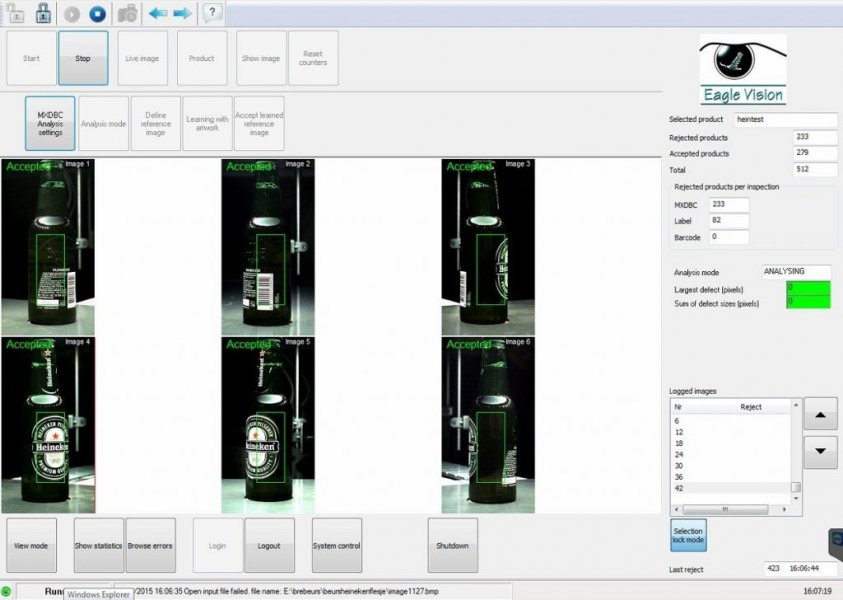Click Accept learned reference image

click(x=259, y=124)
